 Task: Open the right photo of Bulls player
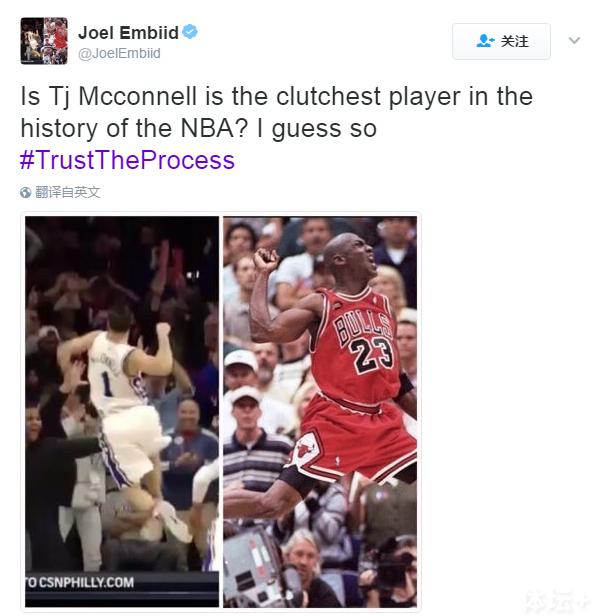point(320,412)
